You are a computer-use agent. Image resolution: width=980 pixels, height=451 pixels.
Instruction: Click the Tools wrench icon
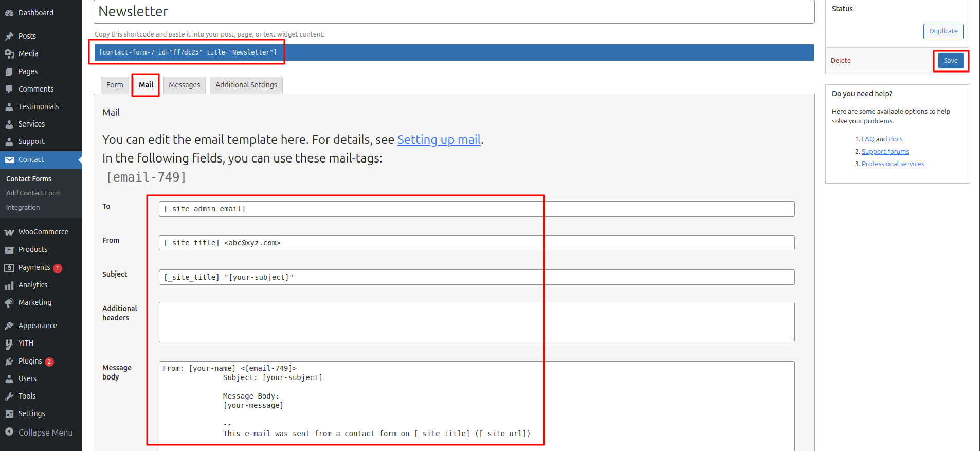[x=9, y=396]
